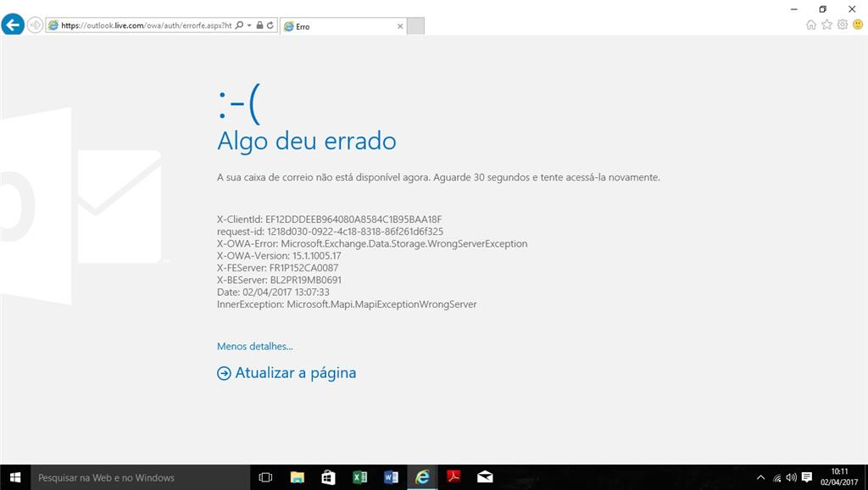Open Adobe Acrobat Reader from taskbar
The image size is (868, 490).
point(454,477)
